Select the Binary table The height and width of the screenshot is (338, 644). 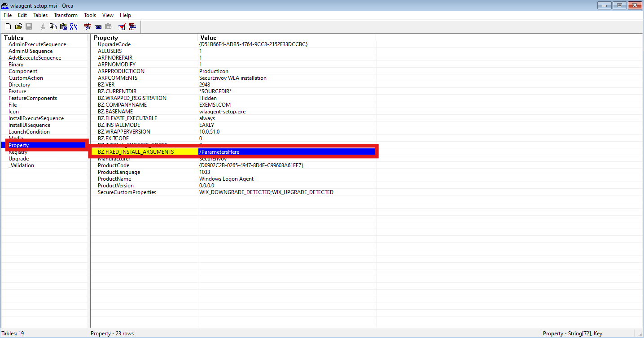tap(16, 64)
